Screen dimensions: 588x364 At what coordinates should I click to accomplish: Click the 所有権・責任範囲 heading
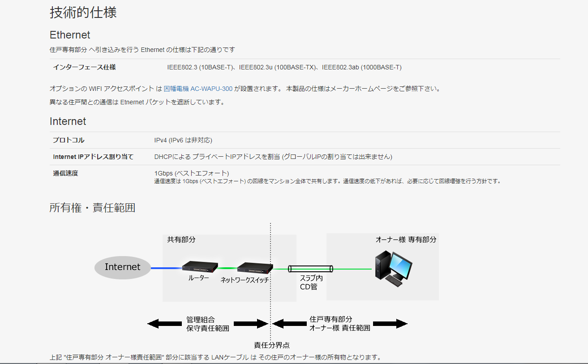(92, 208)
